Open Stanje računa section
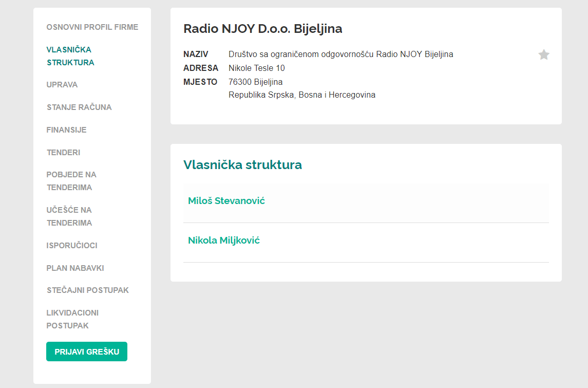 (x=79, y=107)
